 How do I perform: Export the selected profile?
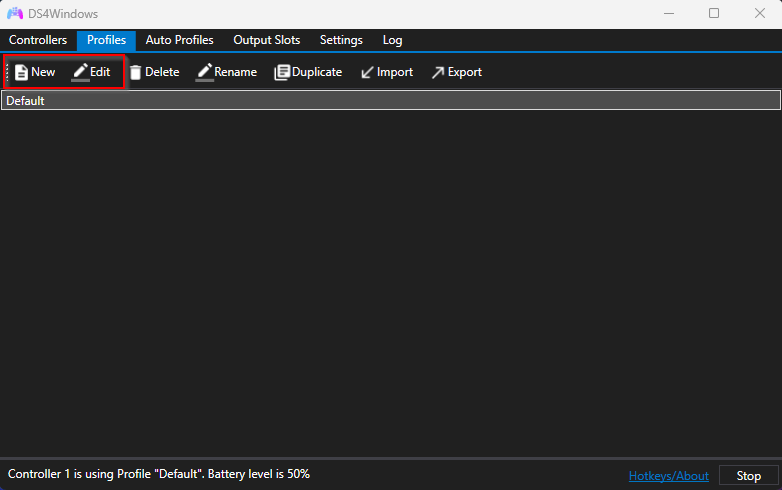(457, 72)
